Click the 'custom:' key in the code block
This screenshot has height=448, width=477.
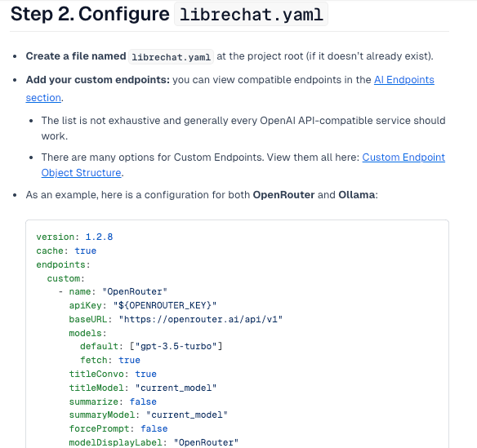65,278
